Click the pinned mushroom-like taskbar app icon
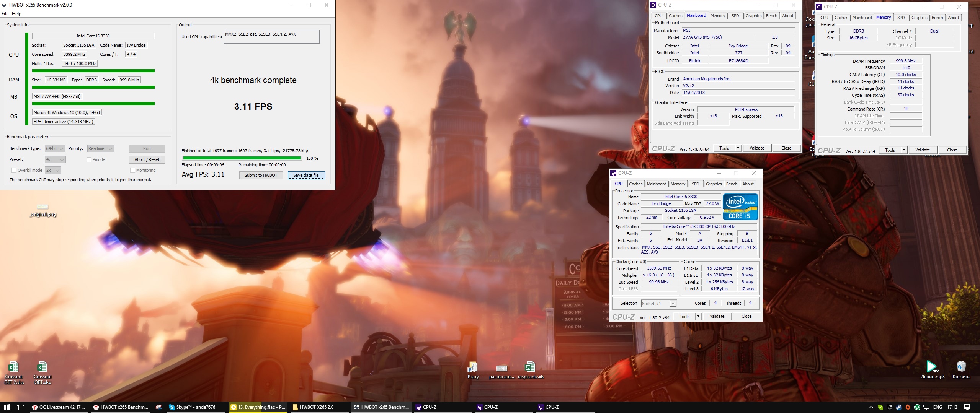This screenshot has width=980, height=413. coord(158,407)
